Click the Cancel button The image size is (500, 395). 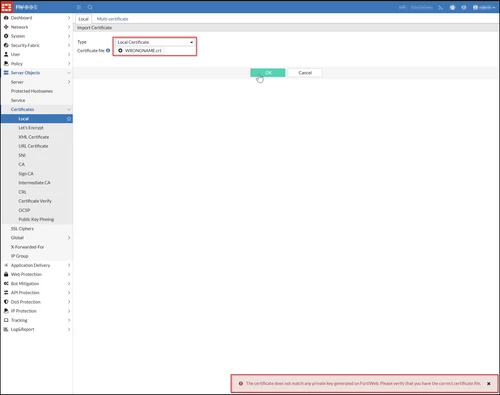click(305, 73)
